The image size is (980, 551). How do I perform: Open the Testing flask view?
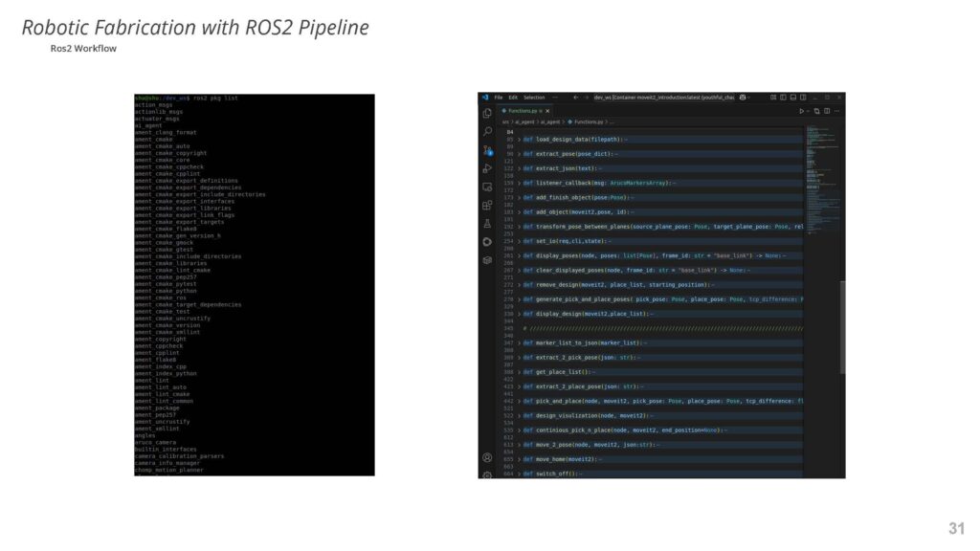point(487,224)
